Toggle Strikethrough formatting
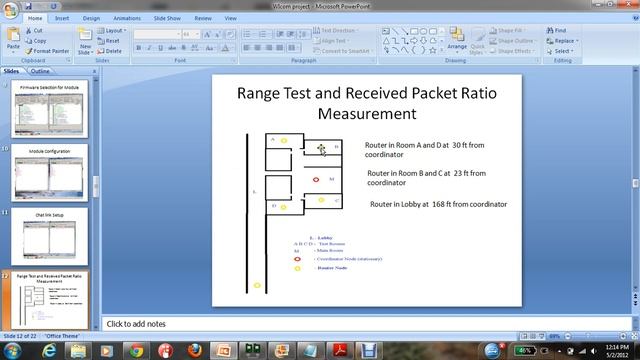 [x=172, y=48]
